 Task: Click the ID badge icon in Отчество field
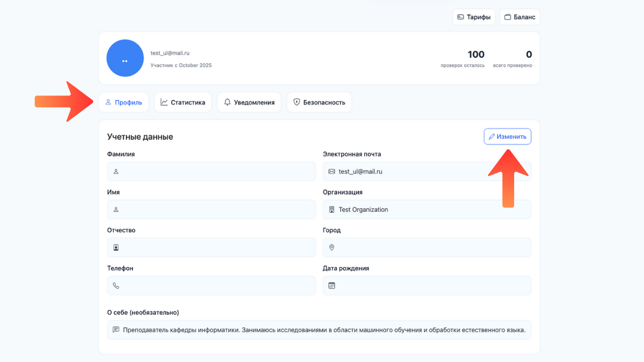point(116,247)
